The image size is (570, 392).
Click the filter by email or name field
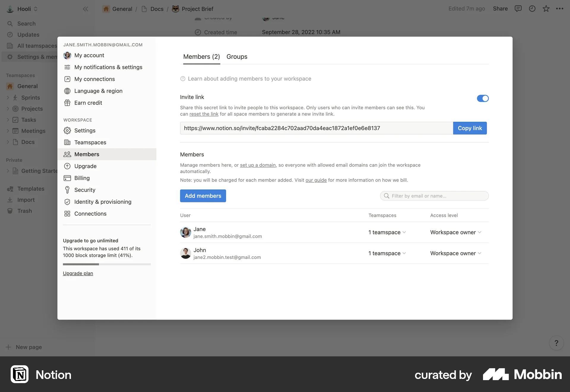[x=434, y=196]
